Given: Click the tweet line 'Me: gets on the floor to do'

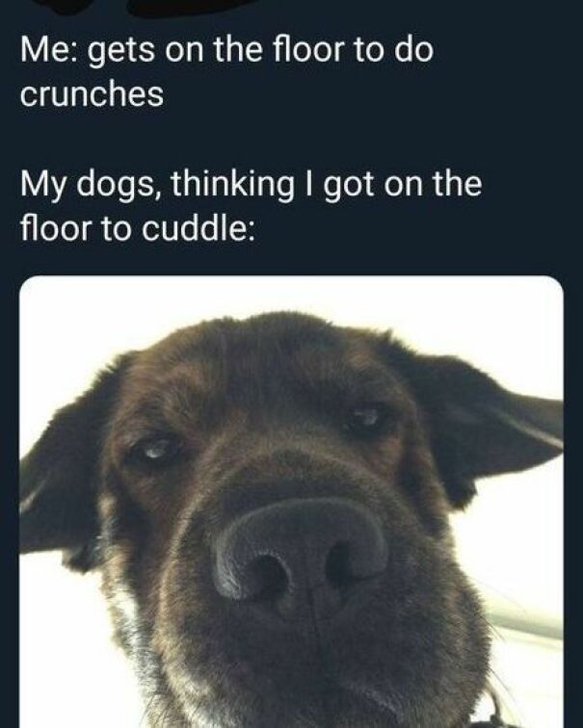Looking at the screenshot, I should tap(226, 52).
